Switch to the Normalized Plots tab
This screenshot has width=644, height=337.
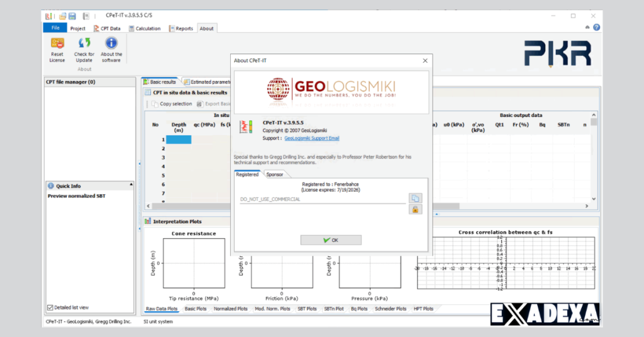pyautogui.click(x=230, y=309)
